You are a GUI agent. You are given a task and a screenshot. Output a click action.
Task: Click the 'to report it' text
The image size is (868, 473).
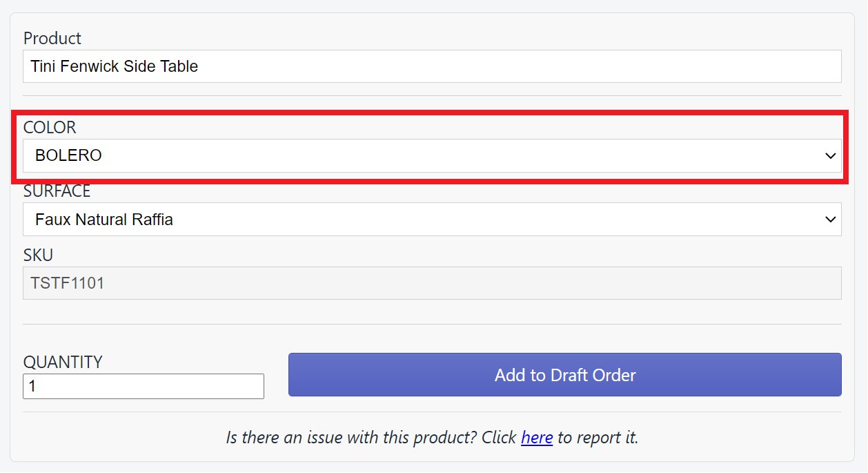598,437
